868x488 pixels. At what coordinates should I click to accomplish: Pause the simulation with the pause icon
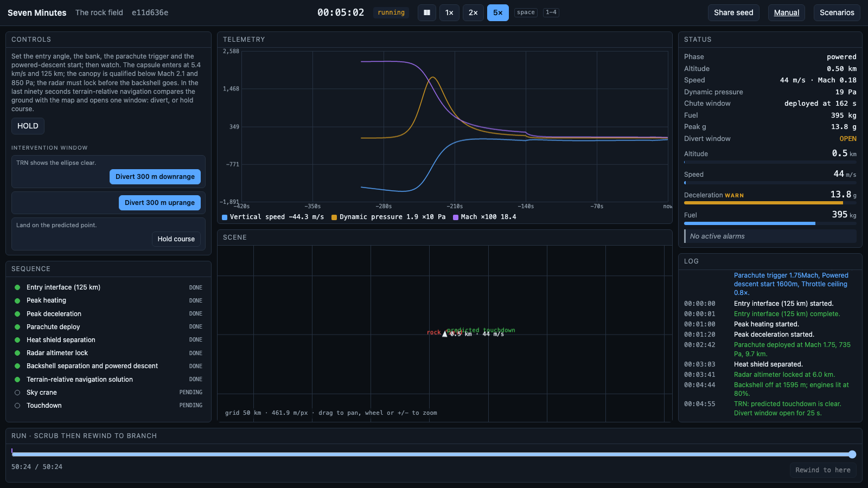click(x=427, y=12)
